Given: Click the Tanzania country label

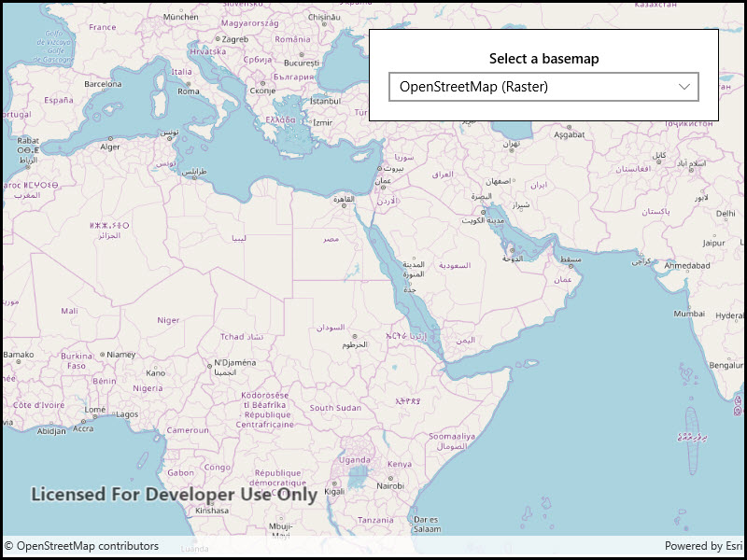Looking at the screenshot, I should click(376, 520).
